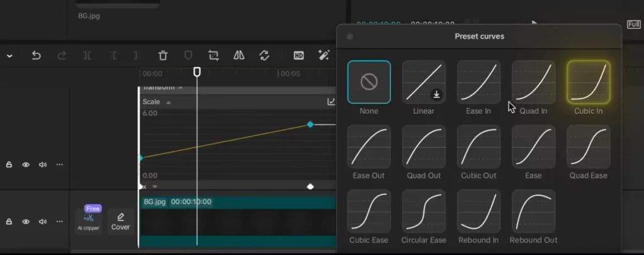Image resolution: width=644 pixels, height=255 pixels.
Task: Click the Preset curves panel title
Action: (479, 36)
